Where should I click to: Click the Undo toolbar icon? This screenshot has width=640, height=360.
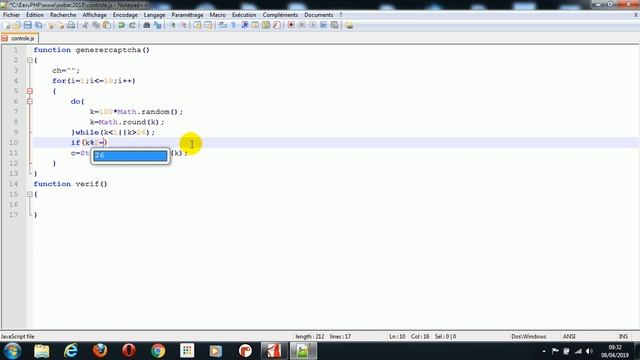(x=121, y=25)
